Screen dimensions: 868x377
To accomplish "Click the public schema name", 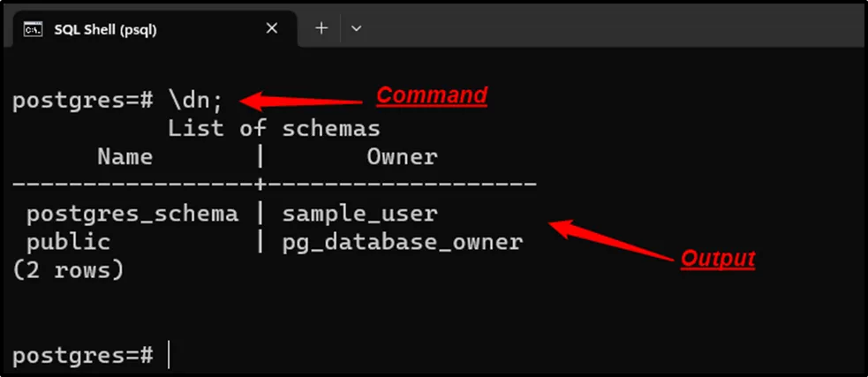I will 68,242.
